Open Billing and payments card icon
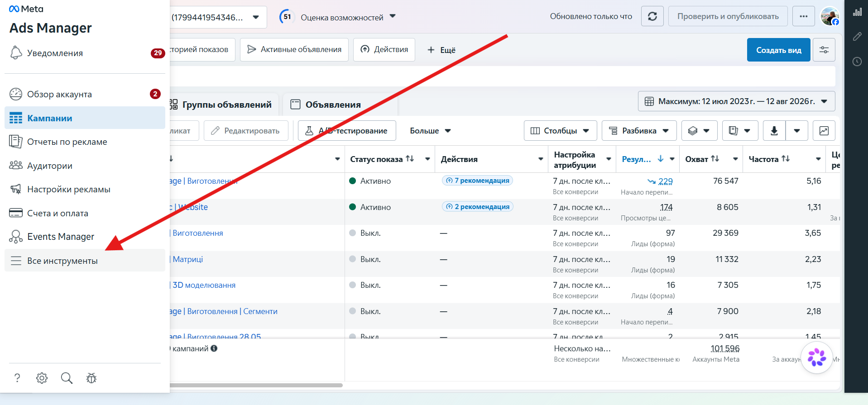Image resolution: width=868 pixels, height=405 pixels. coord(16,213)
